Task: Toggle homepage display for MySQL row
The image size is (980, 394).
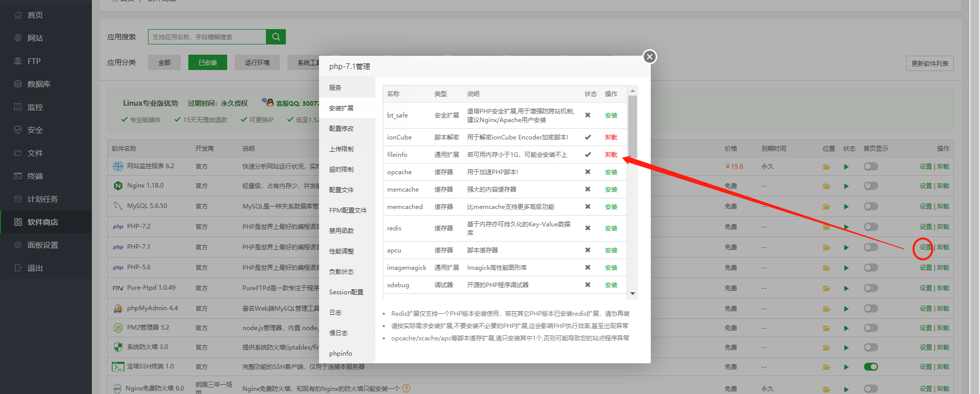Action: [871, 206]
